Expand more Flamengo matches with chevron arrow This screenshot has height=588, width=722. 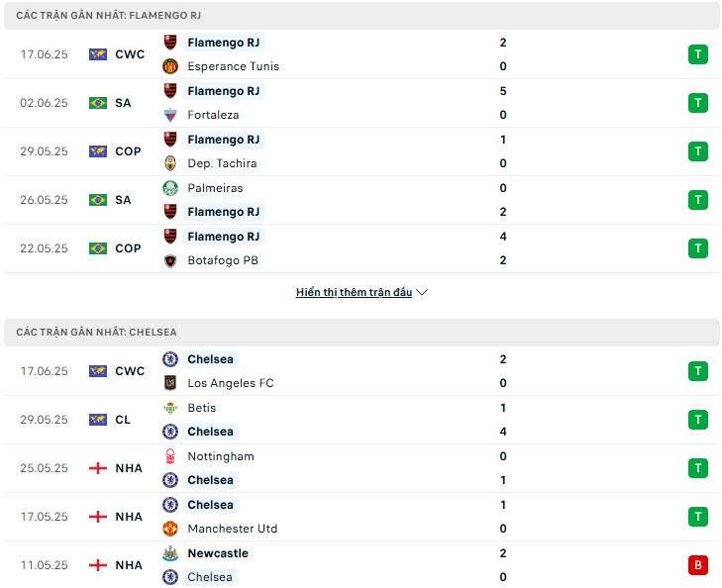coord(422,292)
